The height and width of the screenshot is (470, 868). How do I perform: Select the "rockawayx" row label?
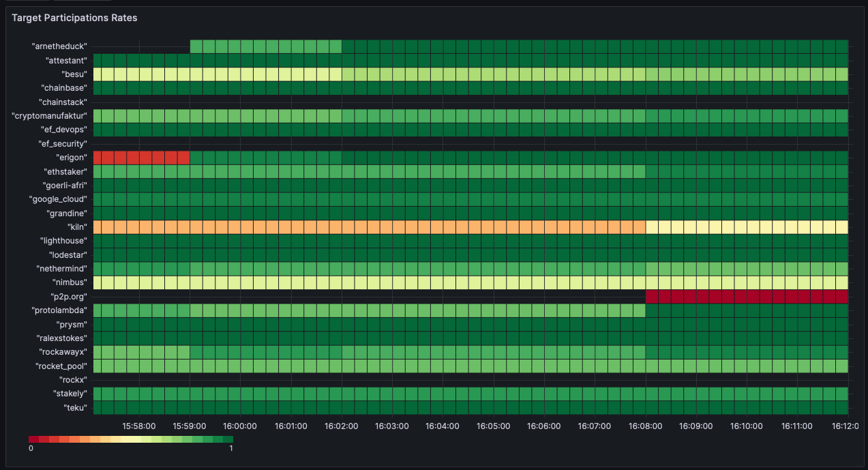(x=63, y=352)
